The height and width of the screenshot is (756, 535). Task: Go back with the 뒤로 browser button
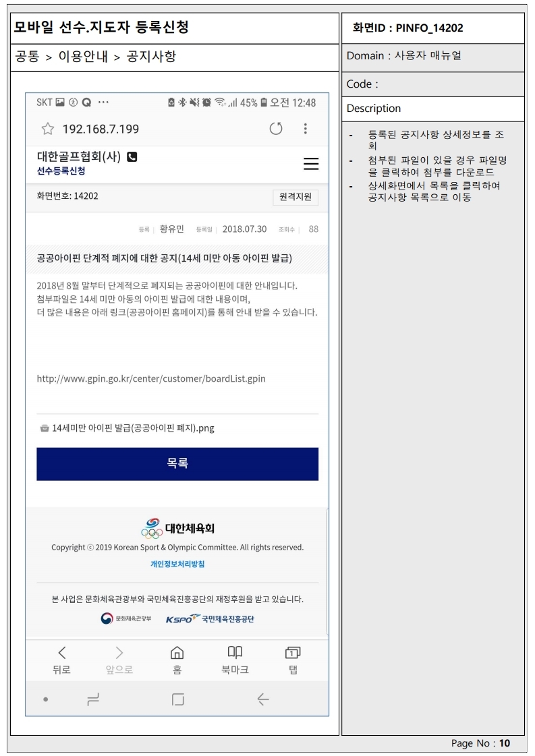point(62,660)
